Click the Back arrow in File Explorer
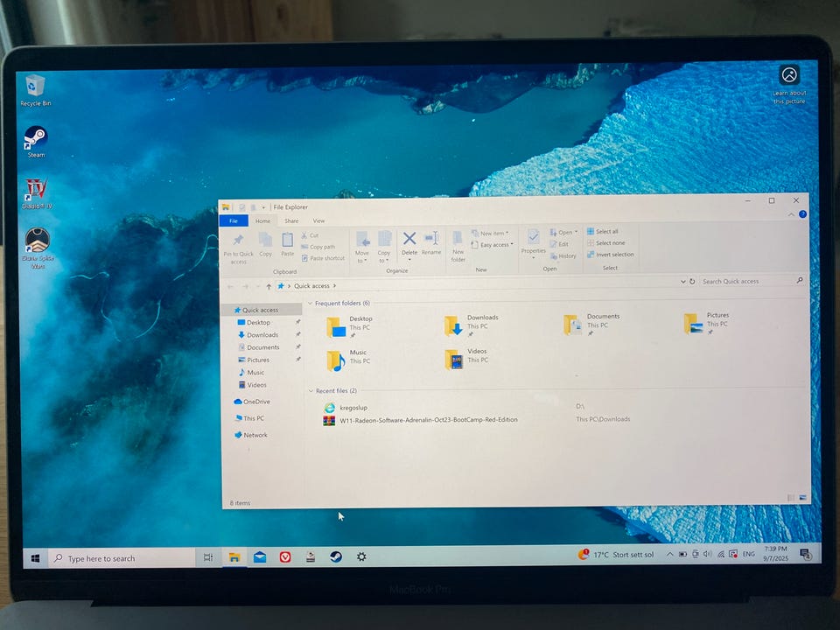 (230, 287)
